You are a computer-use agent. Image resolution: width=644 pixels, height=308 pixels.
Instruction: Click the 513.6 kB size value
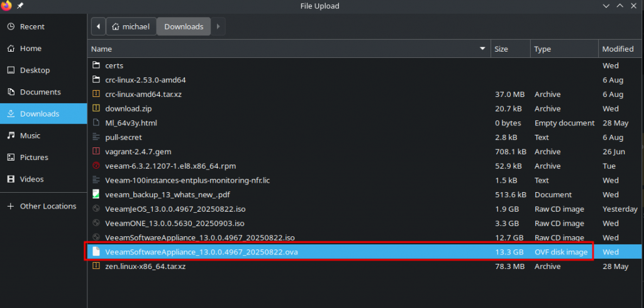(511, 195)
